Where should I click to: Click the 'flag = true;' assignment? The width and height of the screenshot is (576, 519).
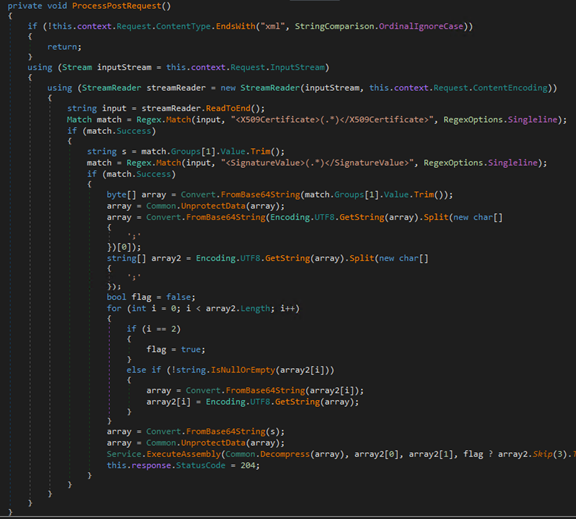coord(176,349)
